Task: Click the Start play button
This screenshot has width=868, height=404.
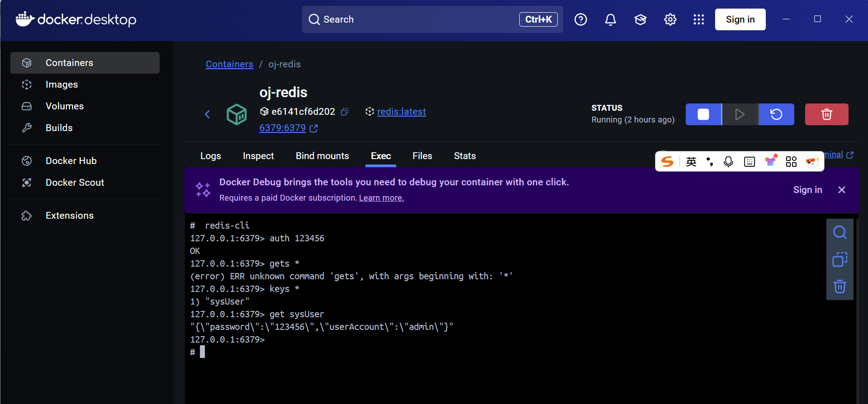Action: pos(740,114)
